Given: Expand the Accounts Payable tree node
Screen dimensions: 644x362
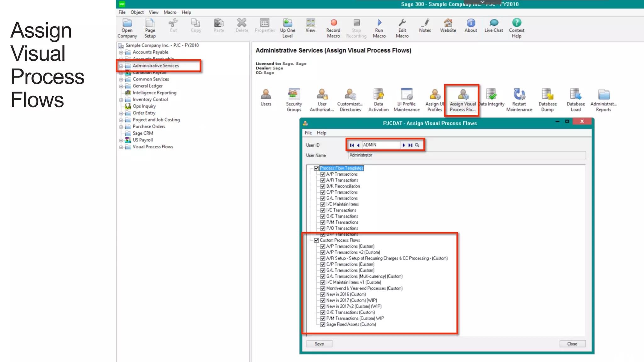Looking at the screenshot, I should click(121, 52).
